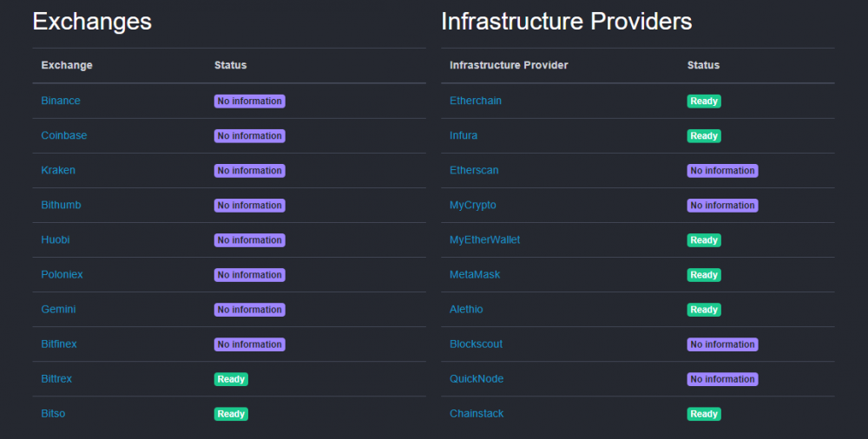Open the Blockscout provider link
The height and width of the screenshot is (439, 868).
pyautogui.click(x=476, y=344)
